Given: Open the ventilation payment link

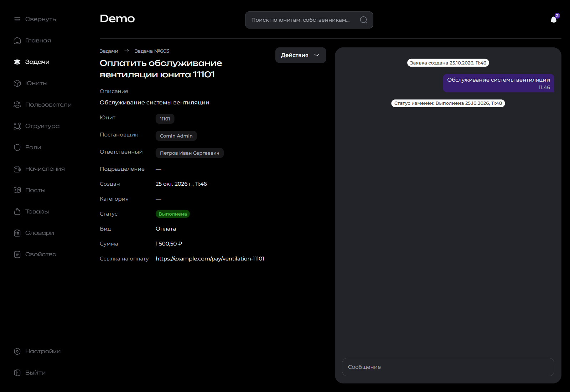Looking at the screenshot, I should (210, 259).
